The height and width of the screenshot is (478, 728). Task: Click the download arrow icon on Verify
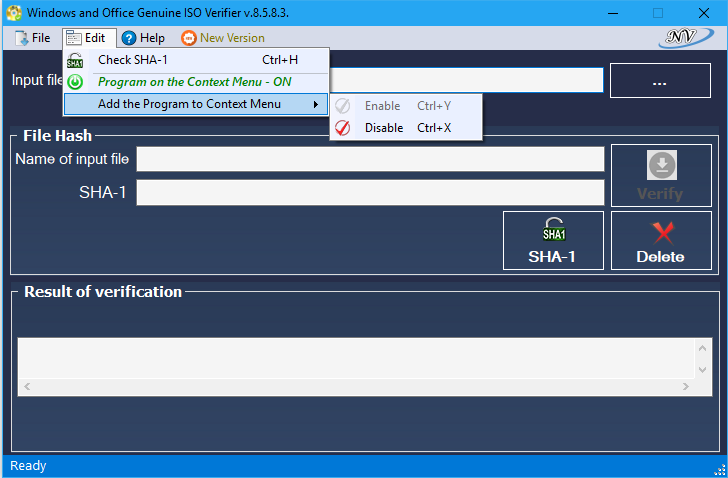point(662,165)
